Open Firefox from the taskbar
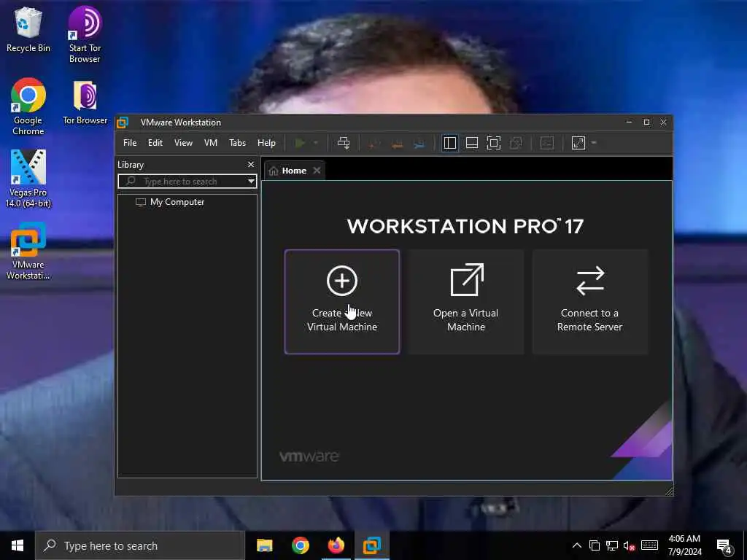747x560 pixels. click(336, 545)
